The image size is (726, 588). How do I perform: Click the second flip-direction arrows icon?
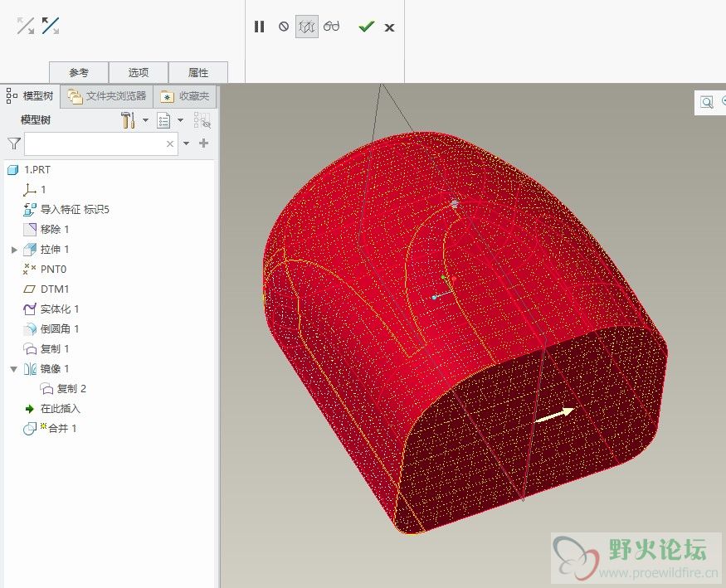[x=50, y=26]
